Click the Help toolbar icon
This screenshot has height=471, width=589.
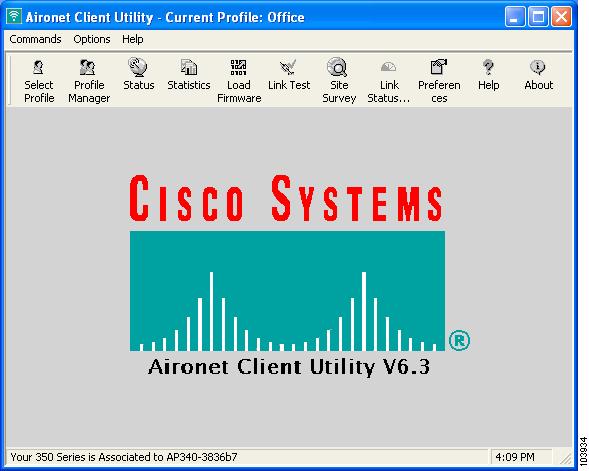[x=488, y=74]
